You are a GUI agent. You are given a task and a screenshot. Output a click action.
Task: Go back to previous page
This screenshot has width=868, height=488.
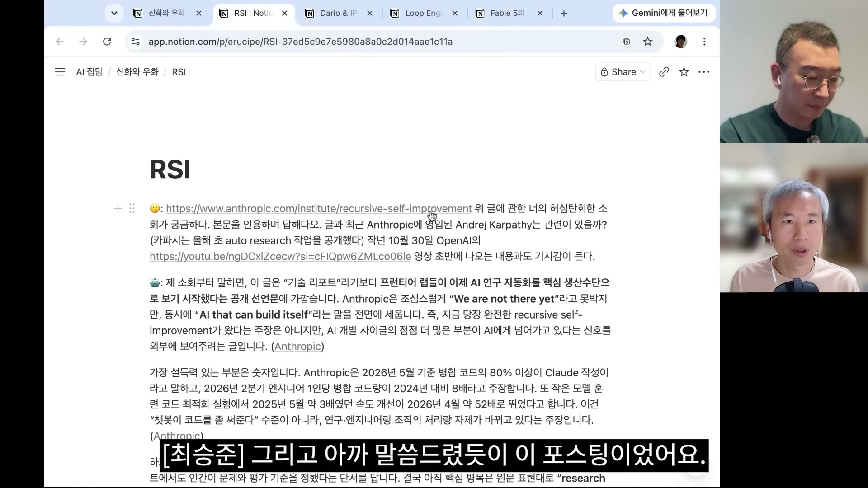click(x=60, y=42)
